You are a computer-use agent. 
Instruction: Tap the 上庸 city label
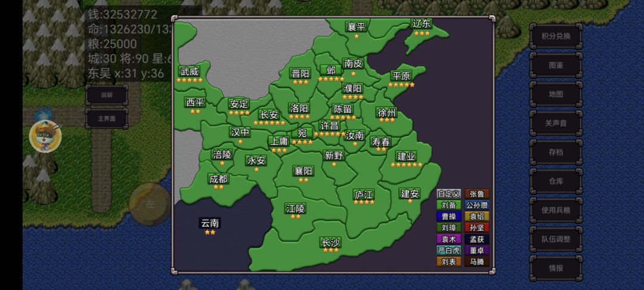[x=279, y=141]
